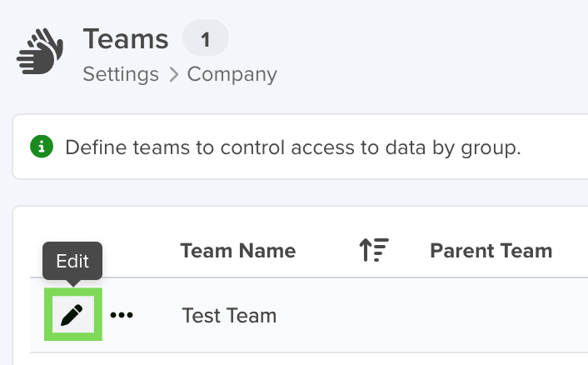This screenshot has height=365, width=588.
Task: Click the green info icon in the banner
Action: coord(42,147)
